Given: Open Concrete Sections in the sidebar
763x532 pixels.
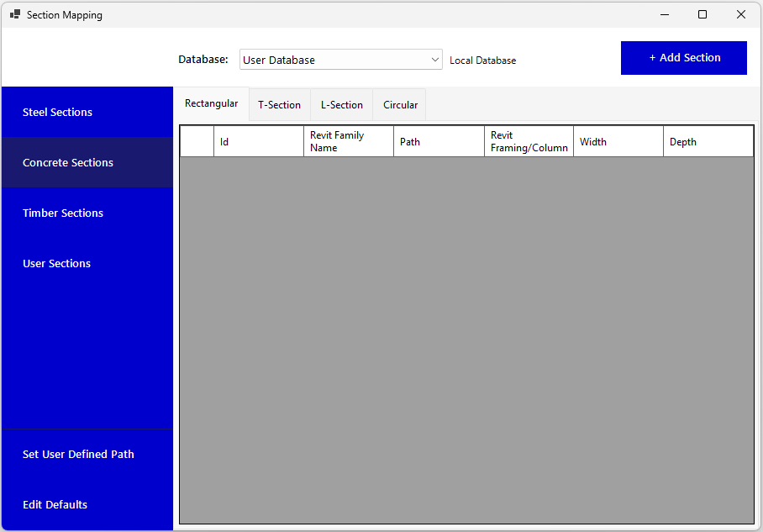Looking at the screenshot, I should (87, 162).
